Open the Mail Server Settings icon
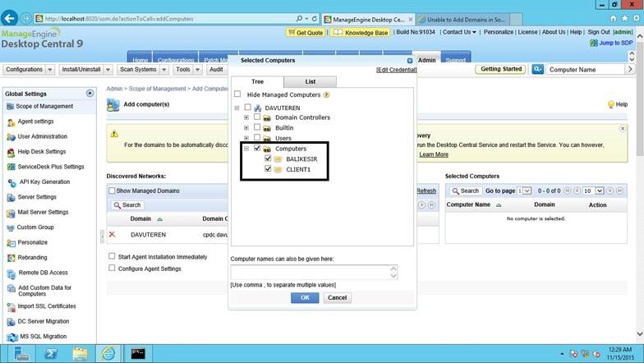This screenshot has height=363, width=644. pyautogui.click(x=11, y=214)
